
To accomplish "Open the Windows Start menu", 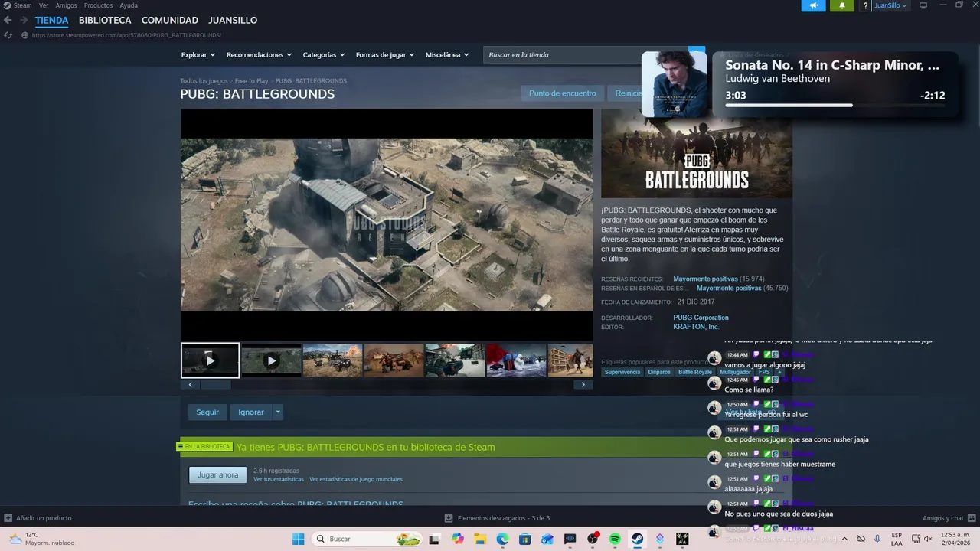I will tap(298, 539).
